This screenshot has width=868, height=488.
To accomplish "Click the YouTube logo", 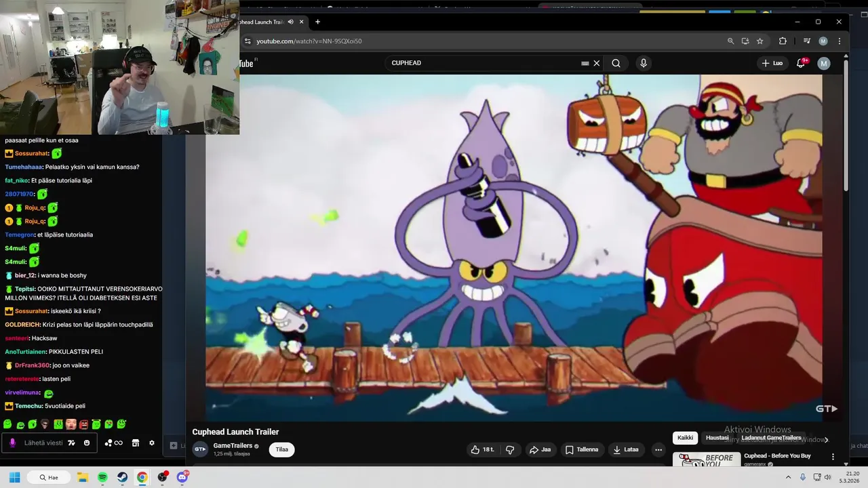I will point(246,63).
